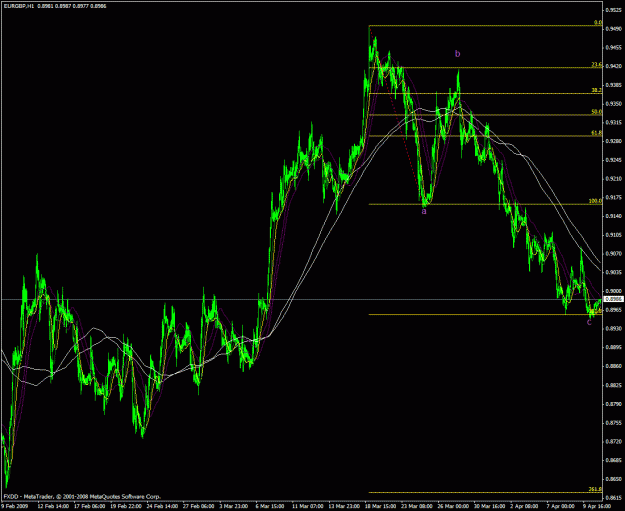Click the '27 Feb 06:00' time label
Screen dimensions: 625x511
(199, 506)
